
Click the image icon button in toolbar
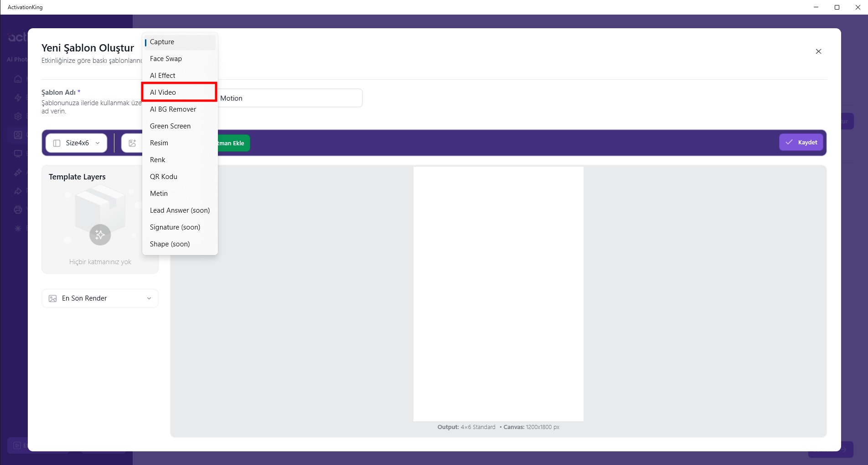coord(132,143)
